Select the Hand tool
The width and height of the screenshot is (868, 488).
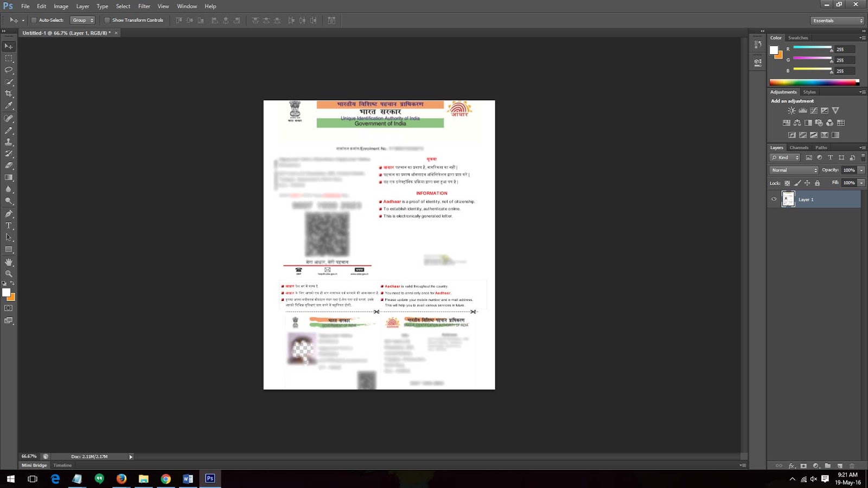[9, 262]
